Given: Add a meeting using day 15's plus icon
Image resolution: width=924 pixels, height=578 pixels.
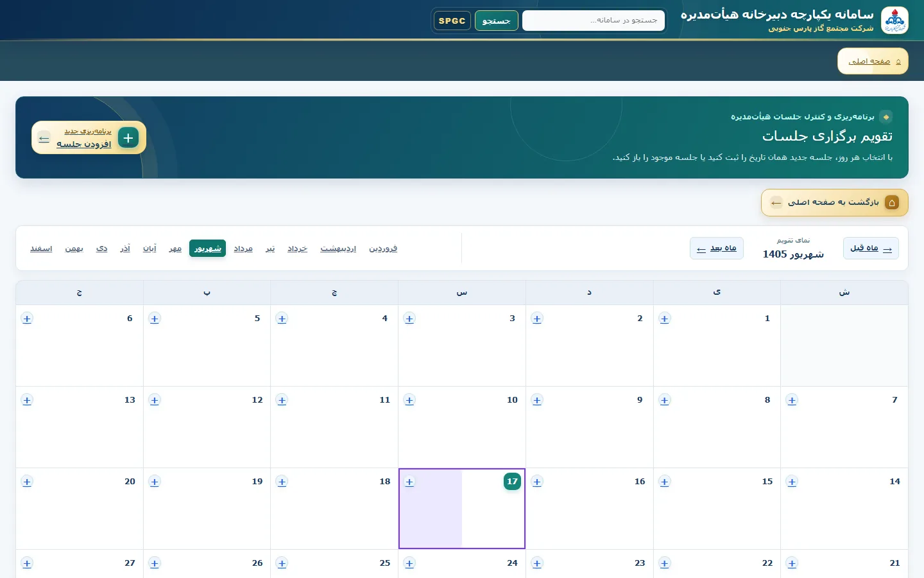Looking at the screenshot, I should pyautogui.click(x=665, y=482).
